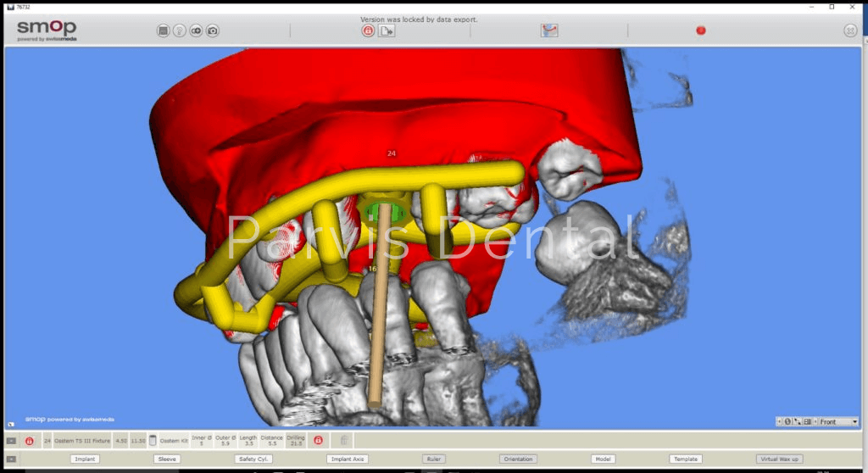Take a screenshot with the camera icon

pyautogui.click(x=213, y=31)
